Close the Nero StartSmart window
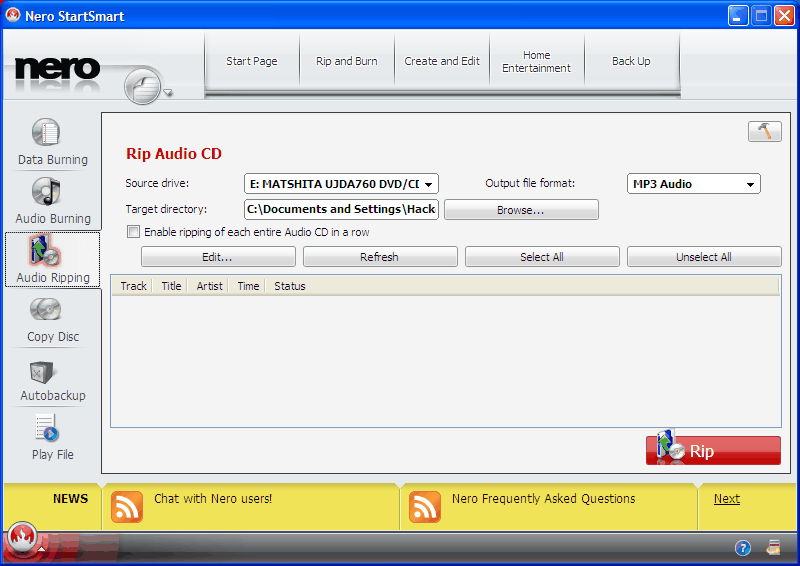The width and height of the screenshot is (800, 566). coord(784,15)
